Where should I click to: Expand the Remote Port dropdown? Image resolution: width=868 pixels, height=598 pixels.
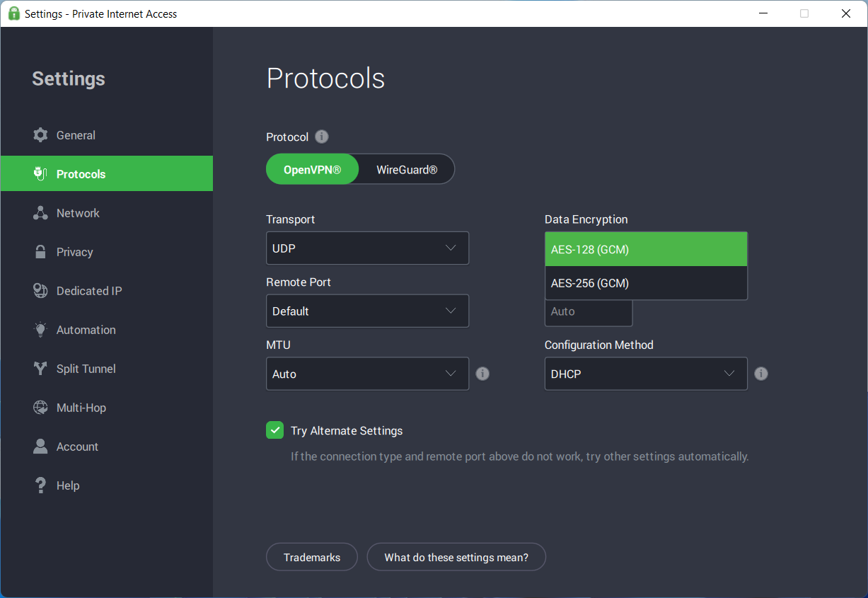coord(367,311)
